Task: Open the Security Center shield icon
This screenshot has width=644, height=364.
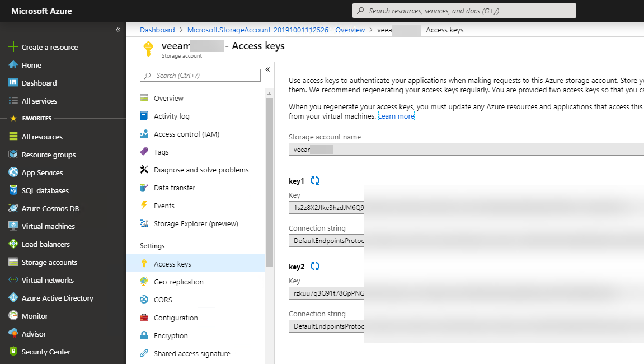Action: [13, 352]
